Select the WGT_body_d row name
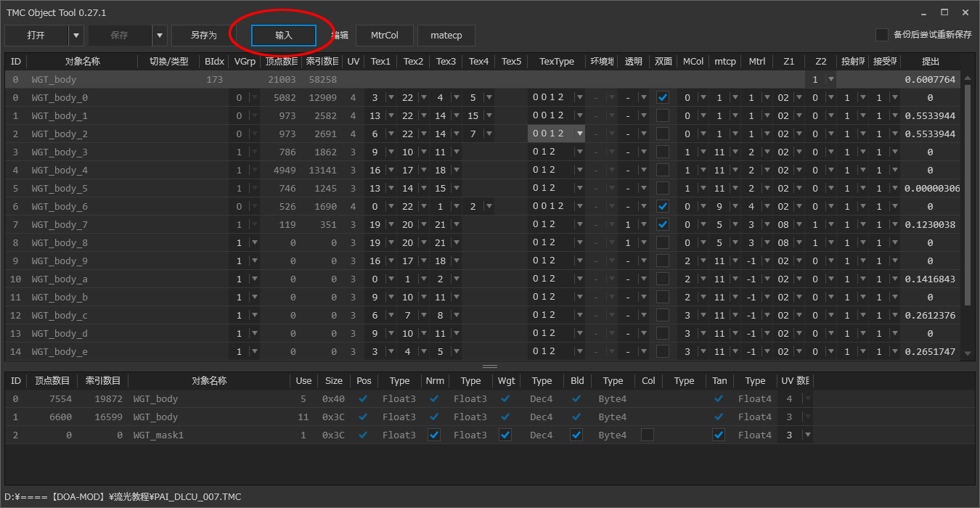The width and height of the screenshot is (980, 508). tap(60, 333)
